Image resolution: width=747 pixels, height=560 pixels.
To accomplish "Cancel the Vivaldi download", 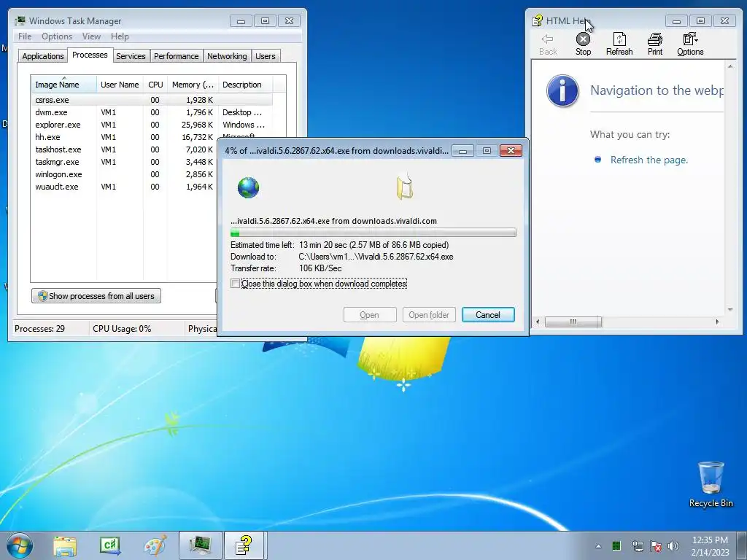I will coord(488,315).
